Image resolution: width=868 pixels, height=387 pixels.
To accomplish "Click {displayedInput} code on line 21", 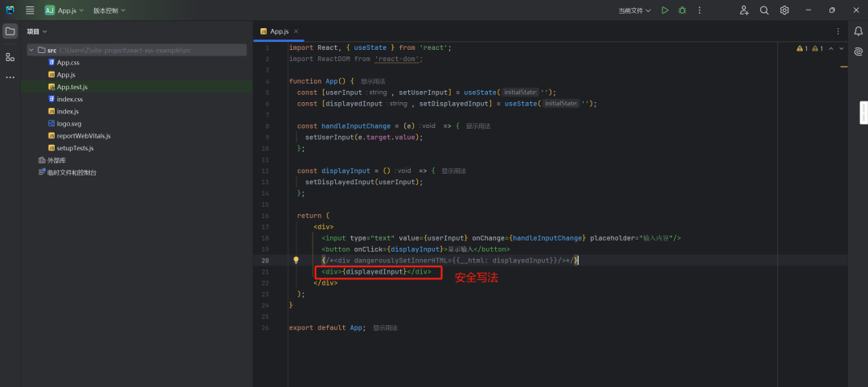I will point(374,272).
